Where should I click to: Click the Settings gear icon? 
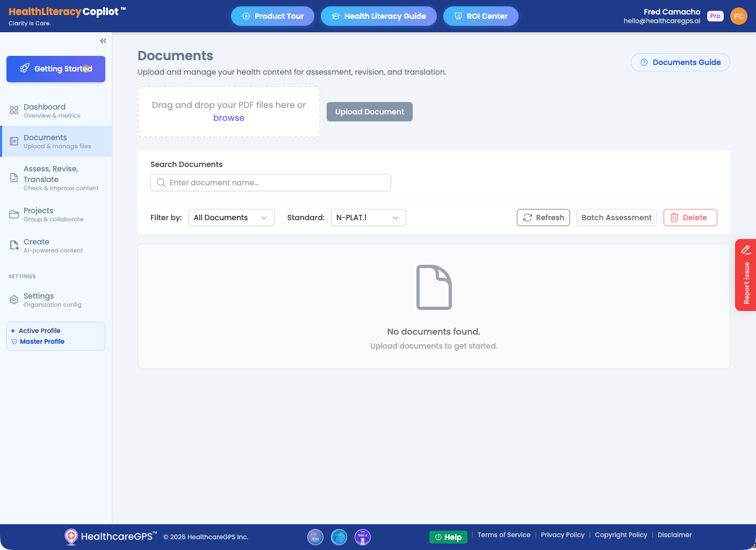13,300
